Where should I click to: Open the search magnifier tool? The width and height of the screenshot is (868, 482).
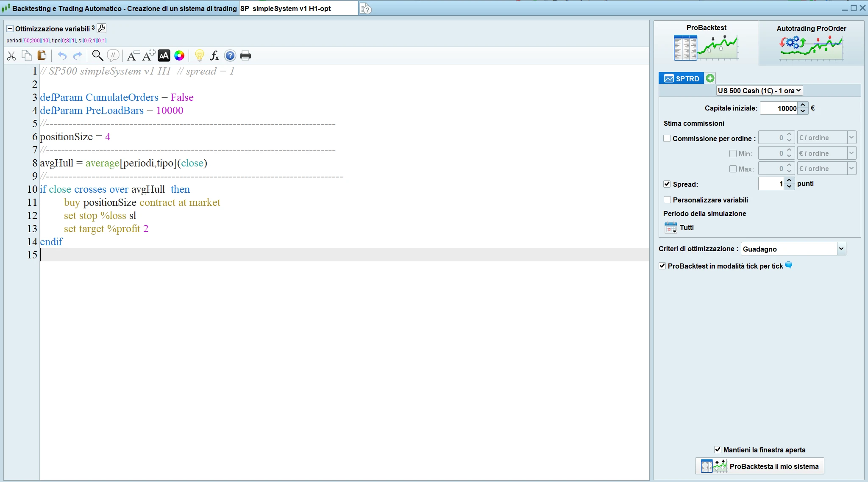[x=97, y=55]
